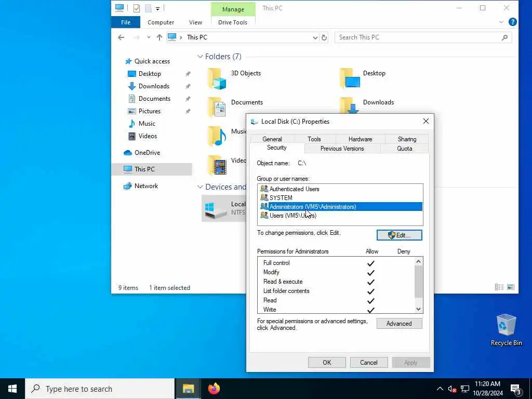The width and height of the screenshot is (532, 399).
Task: Click the muted volume tray icon
Action: [x=452, y=389]
